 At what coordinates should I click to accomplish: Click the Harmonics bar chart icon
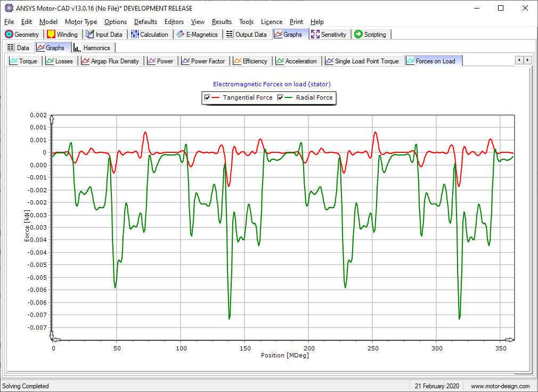pos(77,48)
